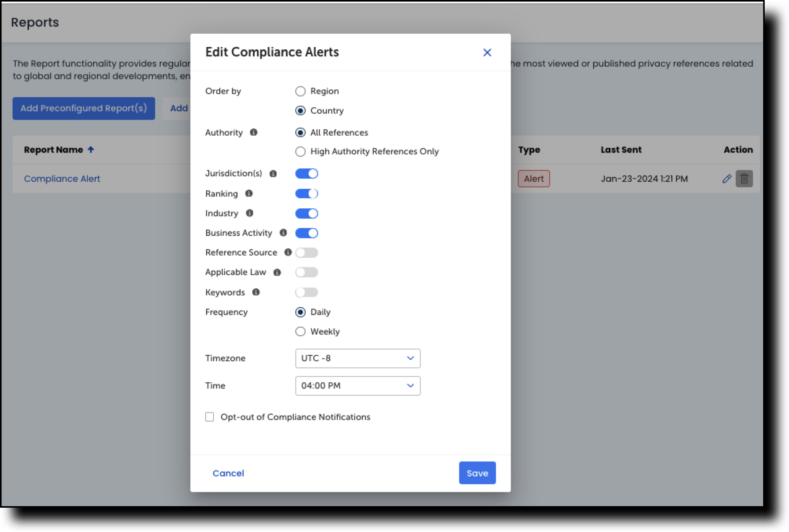The height and width of the screenshot is (532, 789).
Task: Open the Timezone dropdown
Action: point(357,358)
